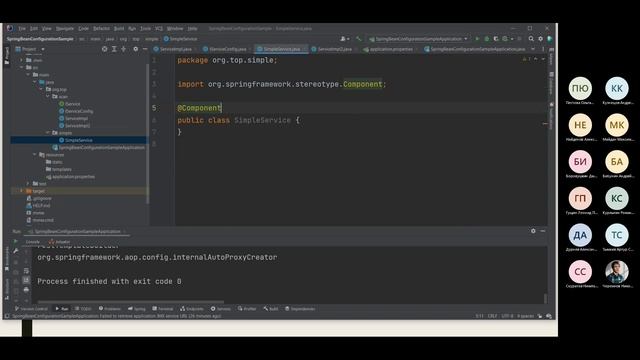The width and height of the screenshot is (640, 360).
Task: Collapse the simple package node
Action: (x=48, y=133)
